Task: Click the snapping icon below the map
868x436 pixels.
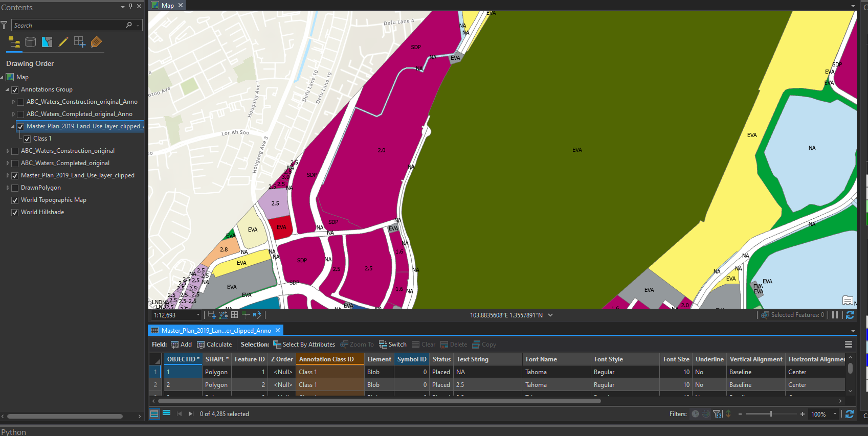Action: click(x=212, y=315)
